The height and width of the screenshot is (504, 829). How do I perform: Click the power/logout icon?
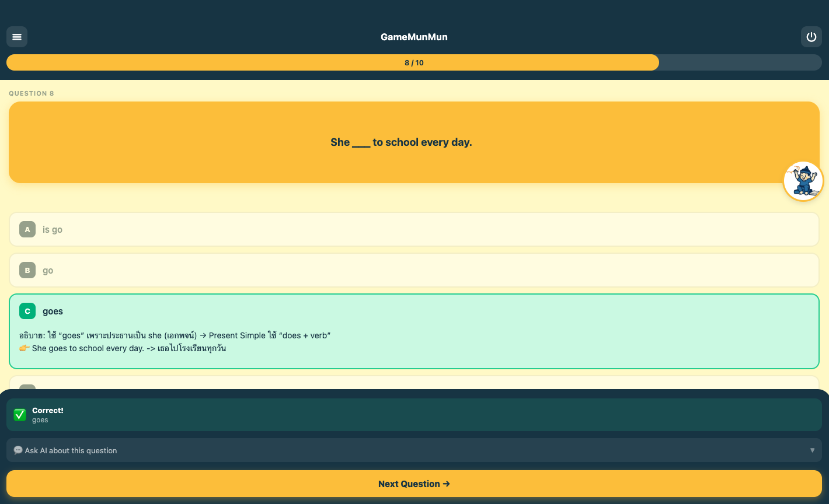click(x=811, y=37)
